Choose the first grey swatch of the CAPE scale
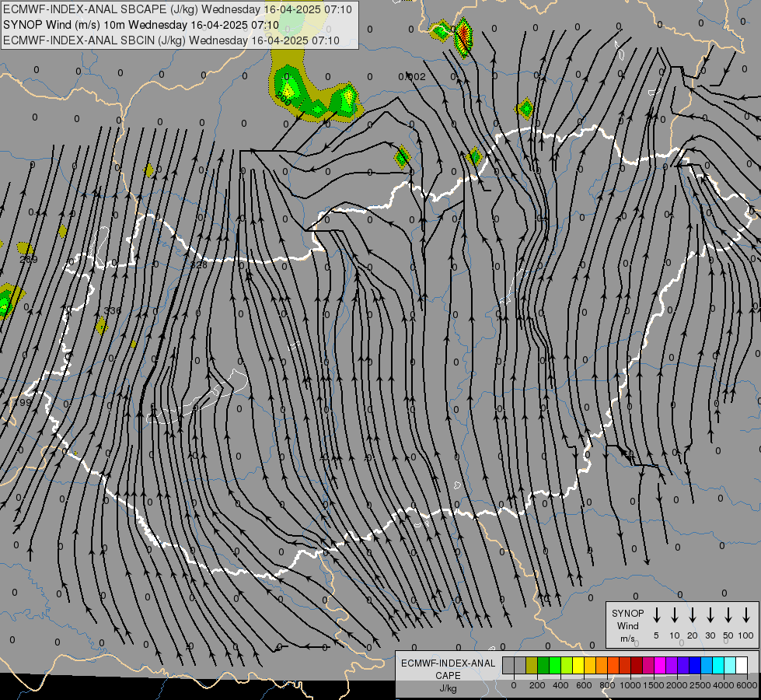This screenshot has width=761, height=700. [508, 665]
